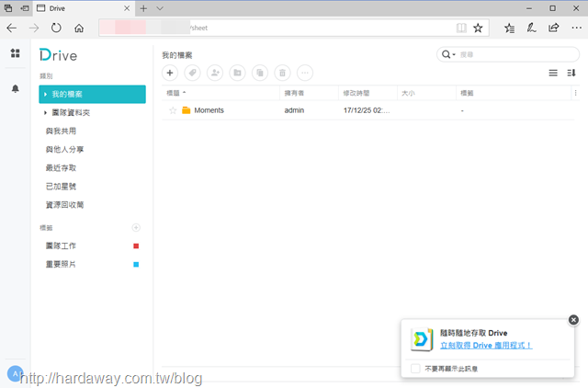Add page to favorites star

(478, 28)
